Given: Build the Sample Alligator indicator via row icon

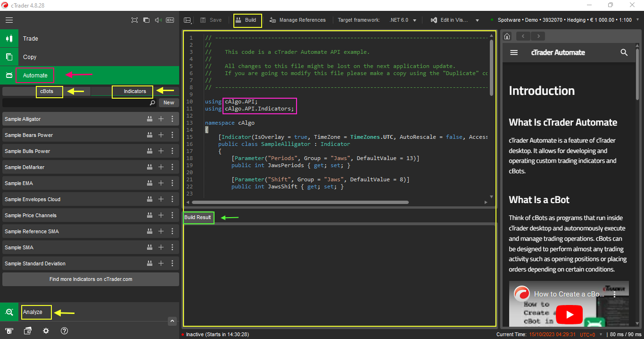Looking at the screenshot, I should [149, 119].
